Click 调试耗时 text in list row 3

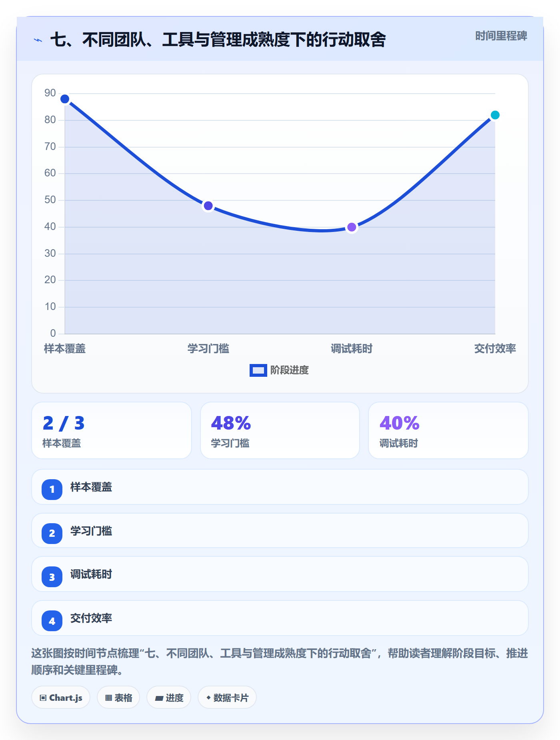(x=91, y=574)
